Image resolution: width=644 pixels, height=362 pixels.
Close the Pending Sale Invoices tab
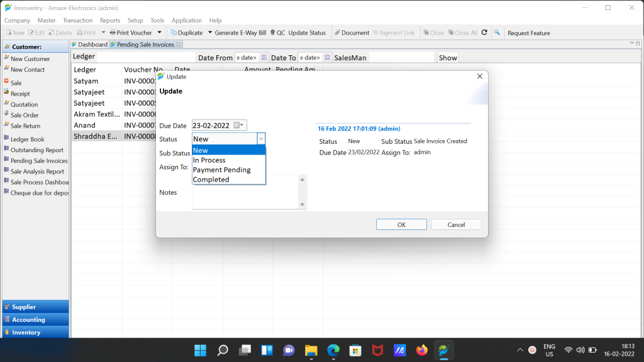tap(179, 45)
